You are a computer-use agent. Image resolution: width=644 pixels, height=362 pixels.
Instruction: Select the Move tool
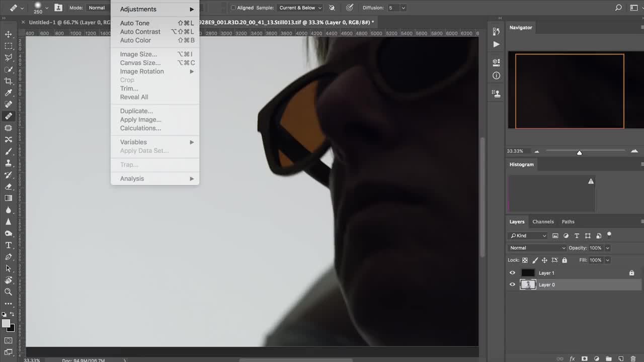pos(8,34)
